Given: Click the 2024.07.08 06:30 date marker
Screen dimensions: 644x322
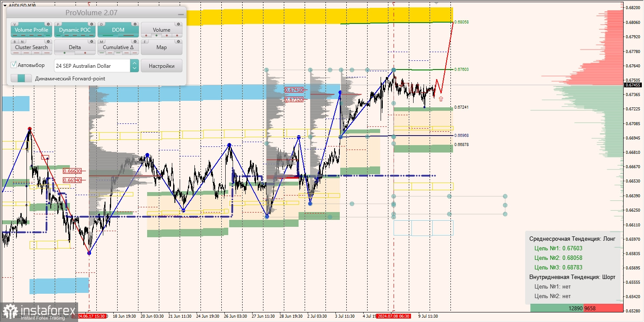Looking at the screenshot, I should pyautogui.click(x=393, y=316).
